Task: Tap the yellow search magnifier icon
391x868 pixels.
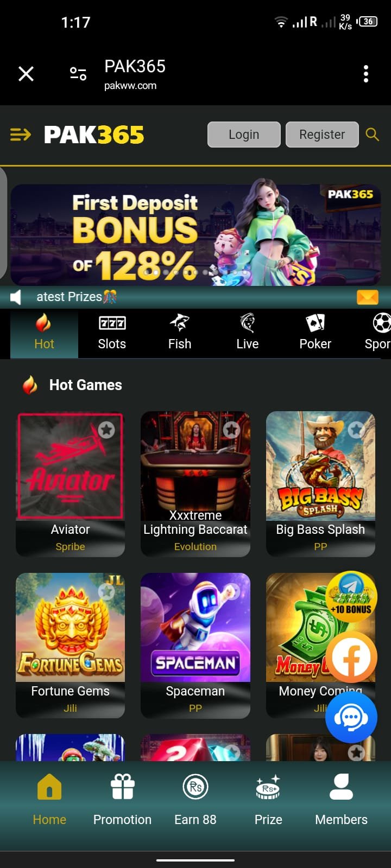Action: (x=373, y=134)
